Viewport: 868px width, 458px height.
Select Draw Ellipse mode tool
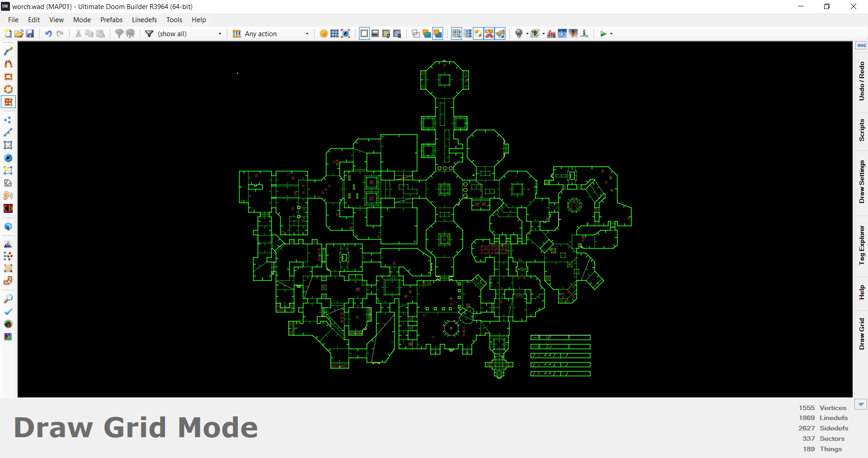click(x=8, y=89)
